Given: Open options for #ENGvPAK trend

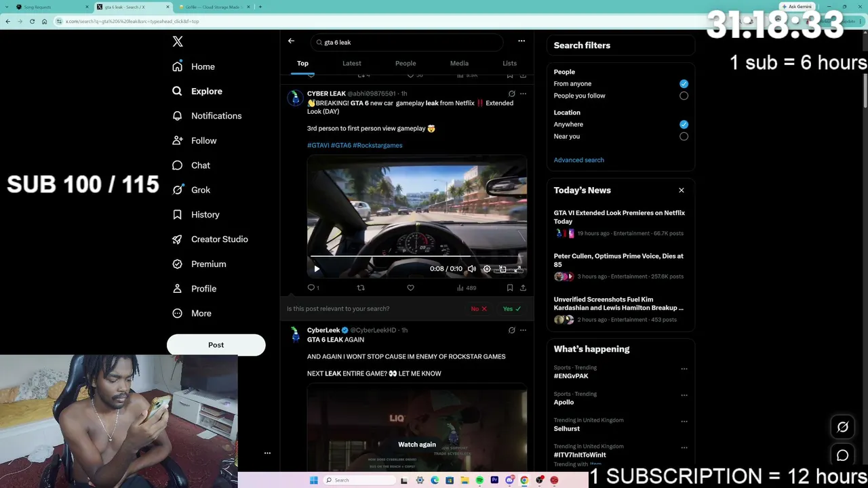Looking at the screenshot, I should [684, 369].
